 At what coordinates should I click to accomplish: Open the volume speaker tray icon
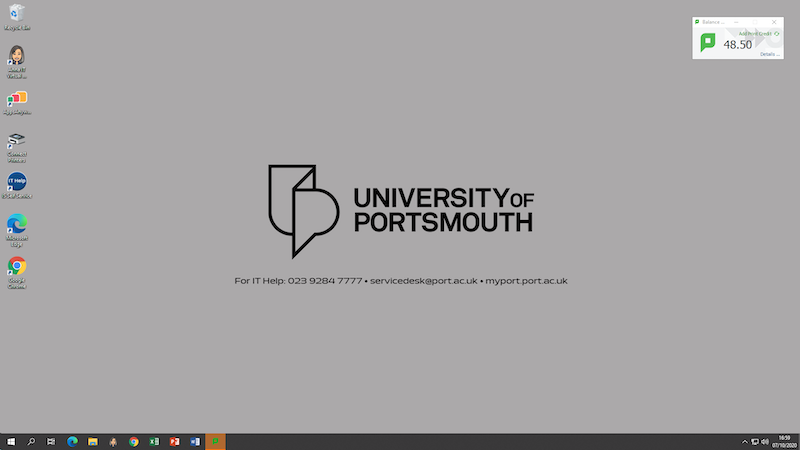(765, 442)
